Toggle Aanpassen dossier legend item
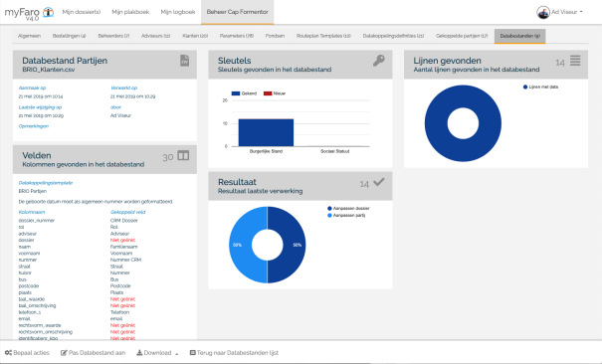The height and width of the screenshot is (364, 602). [x=348, y=208]
